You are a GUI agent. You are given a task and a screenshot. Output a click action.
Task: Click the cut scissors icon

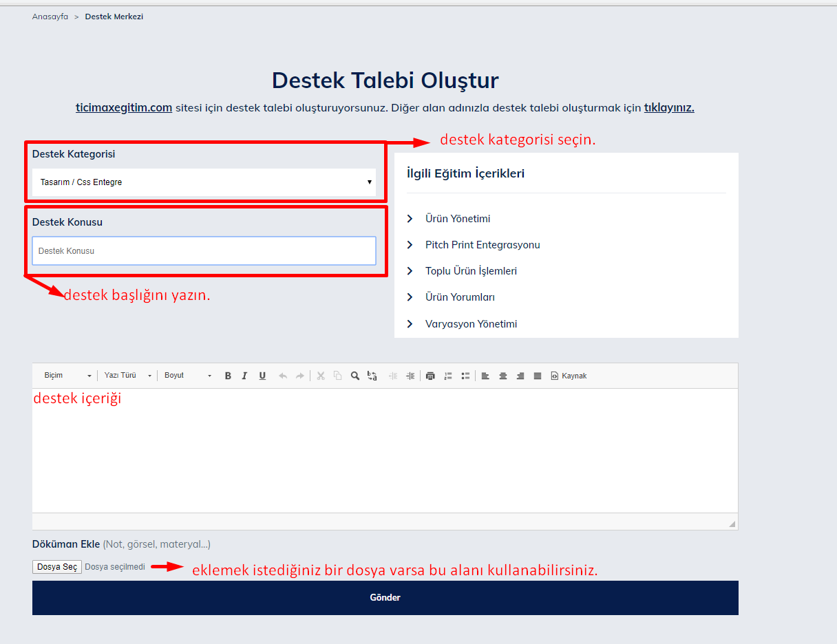click(320, 376)
